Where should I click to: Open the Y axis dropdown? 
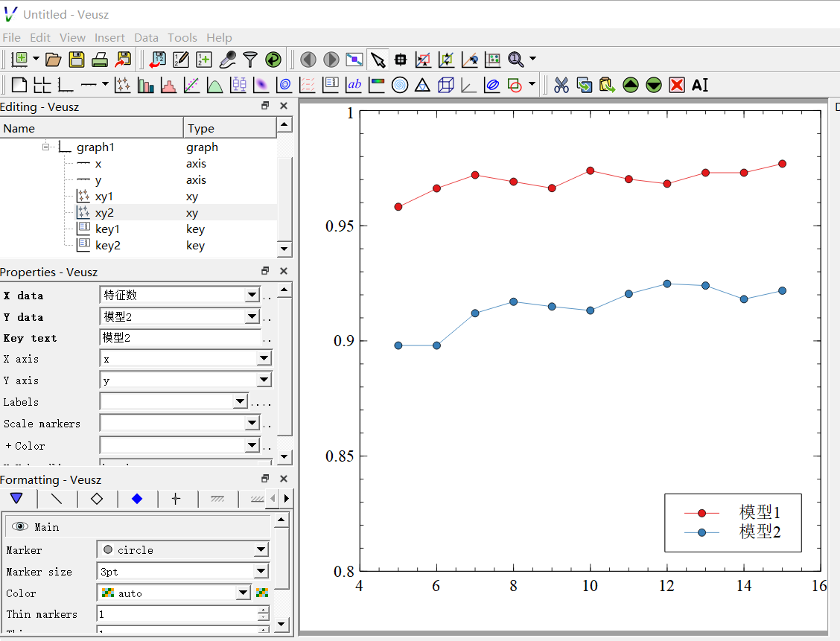pos(264,380)
